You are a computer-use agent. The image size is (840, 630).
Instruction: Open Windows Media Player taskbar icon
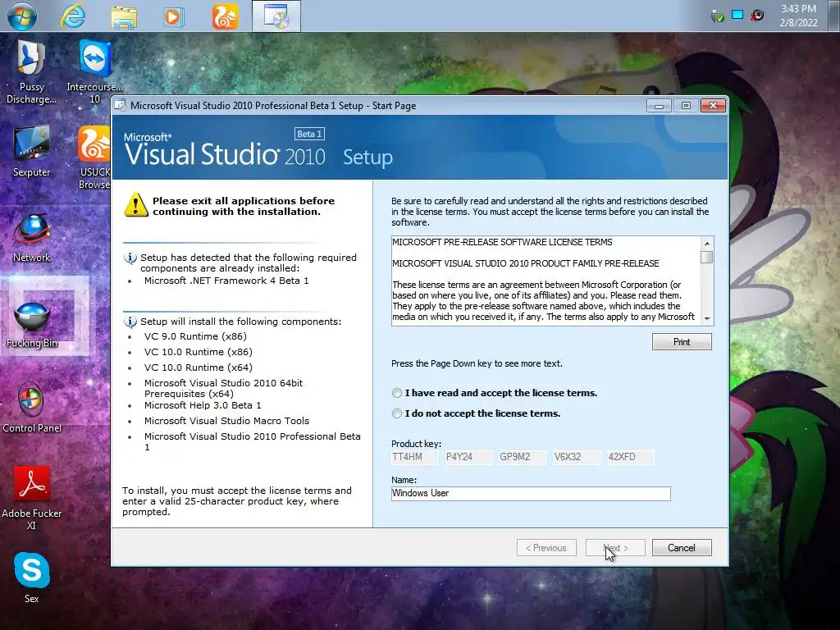pos(173,16)
